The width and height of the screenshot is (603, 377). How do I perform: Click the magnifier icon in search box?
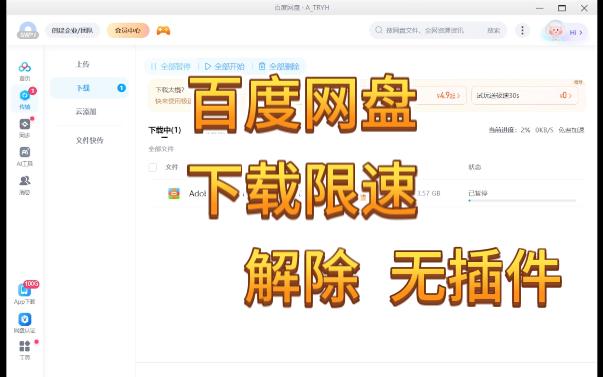pos(379,30)
